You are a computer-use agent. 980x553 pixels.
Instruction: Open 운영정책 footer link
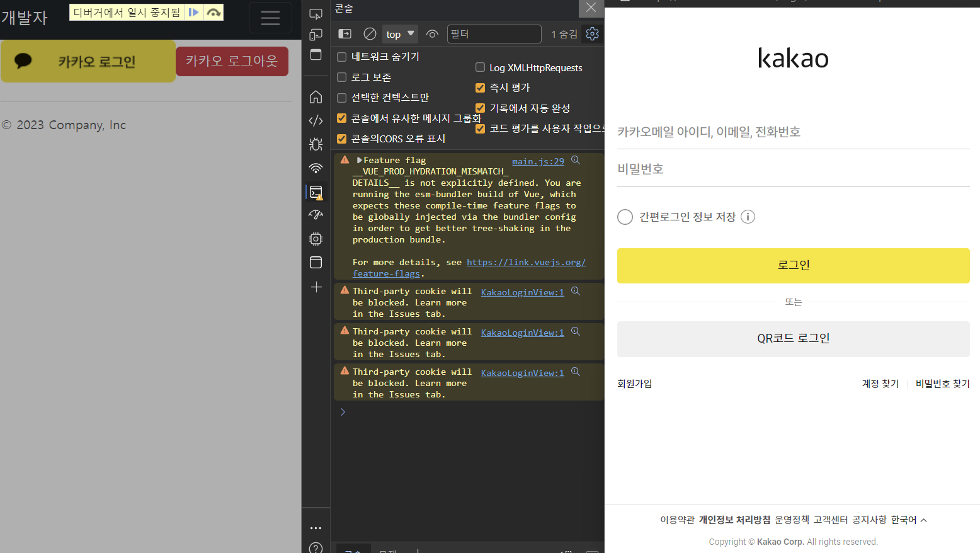click(x=792, y=520)
